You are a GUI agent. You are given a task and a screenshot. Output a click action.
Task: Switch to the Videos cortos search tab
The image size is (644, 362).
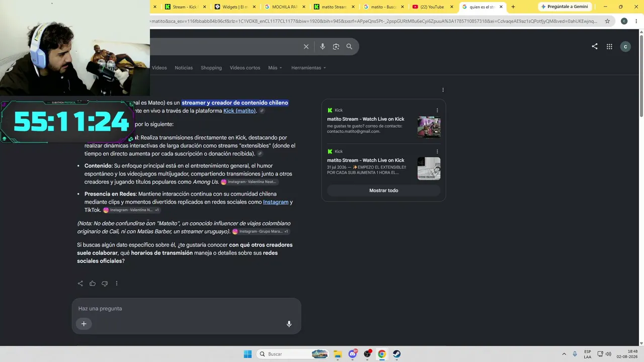coord(245,68)
